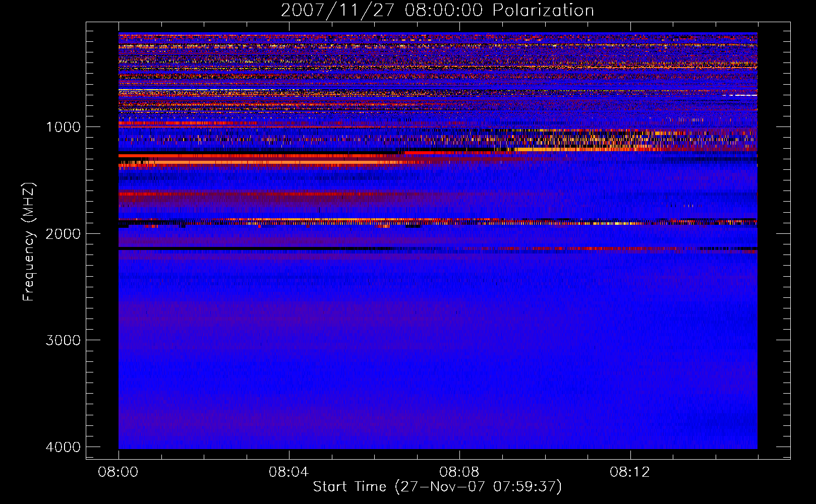Click the 08:08 time tick label
The image size is (816, 504).
click(459, 472)
